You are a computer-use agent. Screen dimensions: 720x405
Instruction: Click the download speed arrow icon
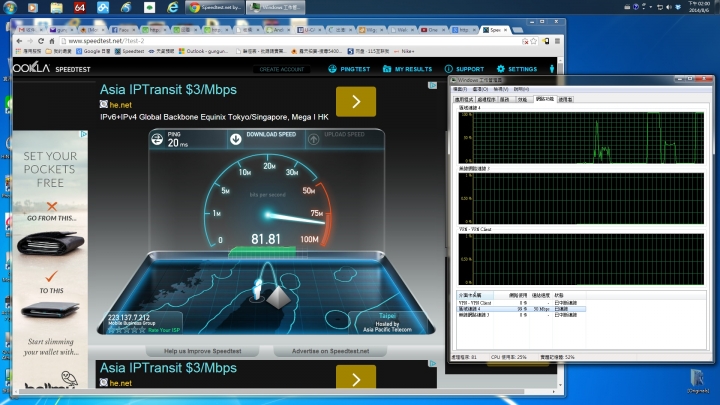(236, 139)
